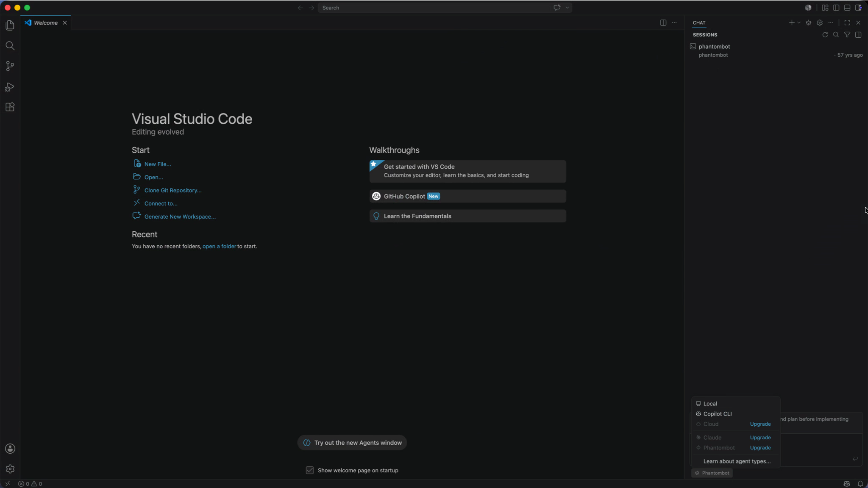Viewport: 868px width, 488px height.
Task: Open GitHub Copilot walkthrough
Action: pos(467,196)
